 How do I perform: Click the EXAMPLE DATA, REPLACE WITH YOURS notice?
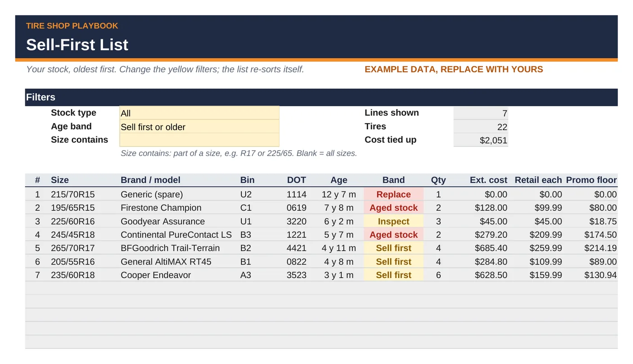point(453,70)
